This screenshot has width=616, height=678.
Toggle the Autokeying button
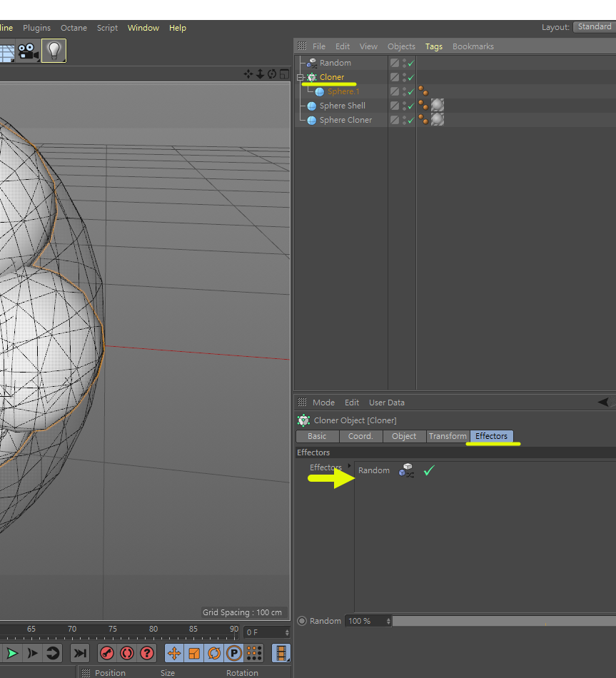[127, 653]
